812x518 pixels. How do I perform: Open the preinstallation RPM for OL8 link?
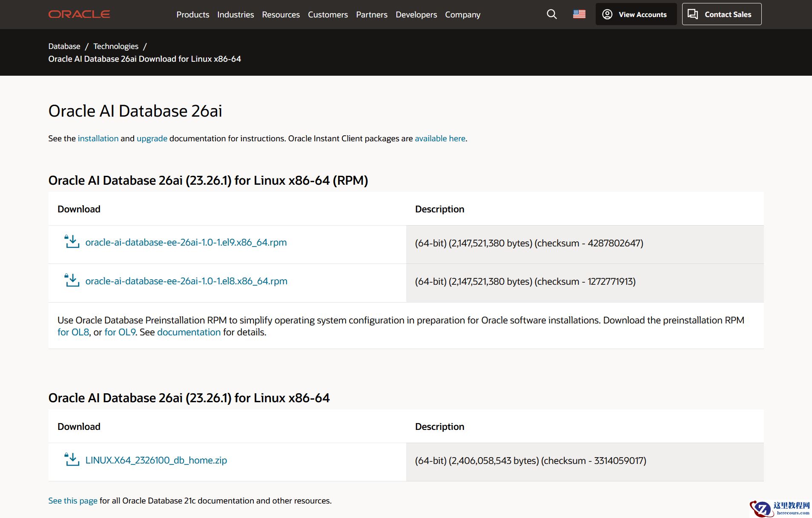click(x=73, y=332)
